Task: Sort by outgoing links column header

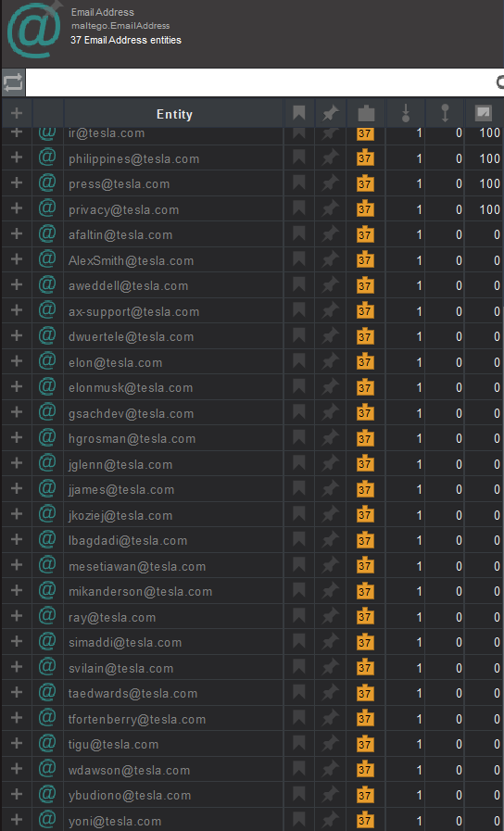Action: (x=445, y=113)
